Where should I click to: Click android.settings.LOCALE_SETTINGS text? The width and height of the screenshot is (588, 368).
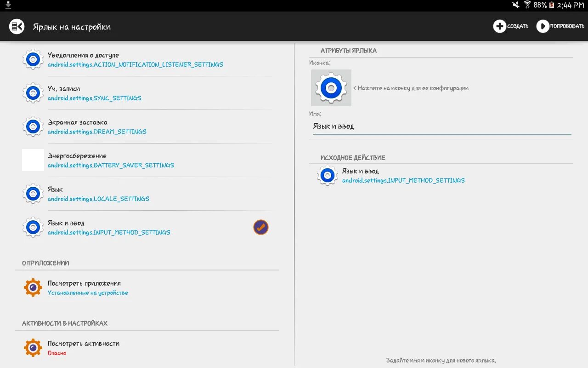coord(98,199)
